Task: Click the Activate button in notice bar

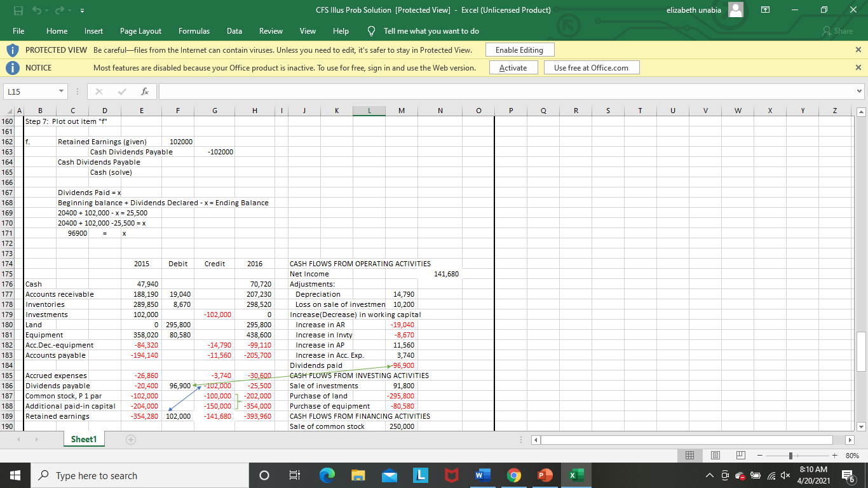Action: pos(513,67)
